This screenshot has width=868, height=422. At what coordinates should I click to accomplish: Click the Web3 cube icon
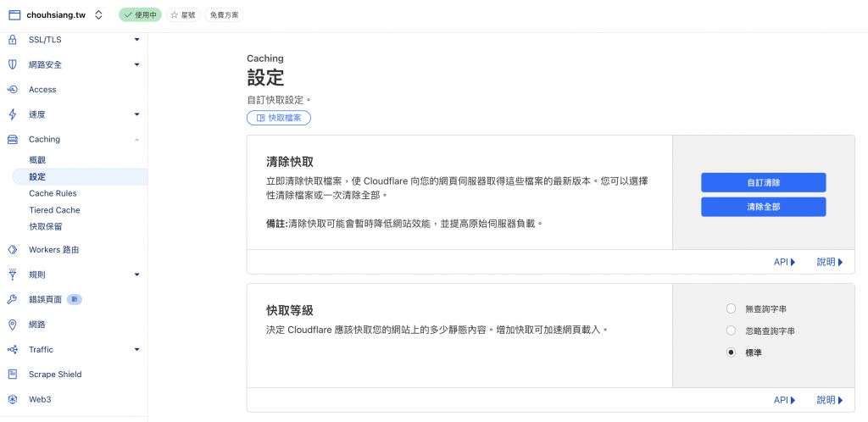pos(13,399)
